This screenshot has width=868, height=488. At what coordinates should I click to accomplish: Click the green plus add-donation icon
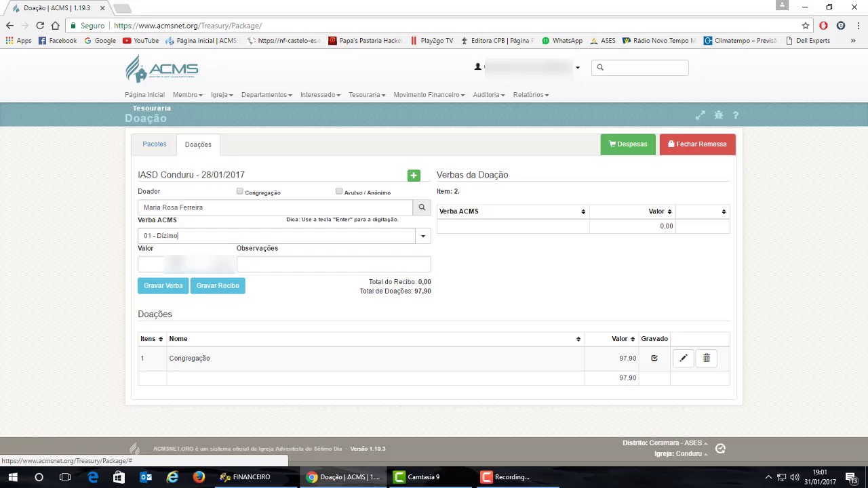coord(414,176)
